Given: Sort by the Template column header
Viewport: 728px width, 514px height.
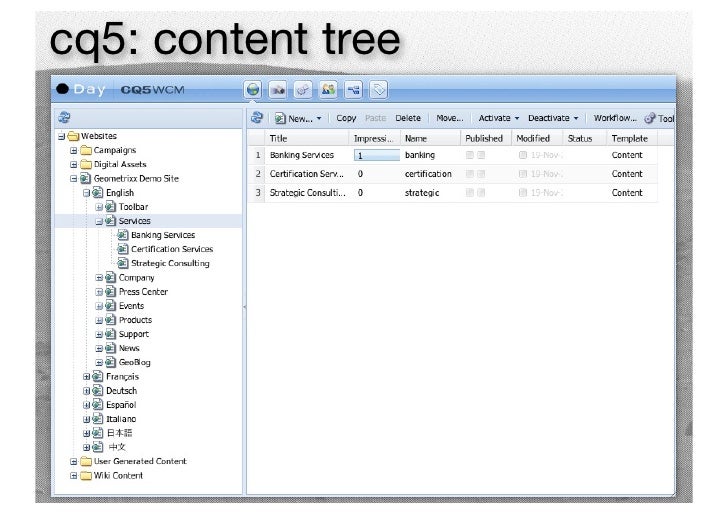Looking at the screenshot, I should (x=632, y=138).
